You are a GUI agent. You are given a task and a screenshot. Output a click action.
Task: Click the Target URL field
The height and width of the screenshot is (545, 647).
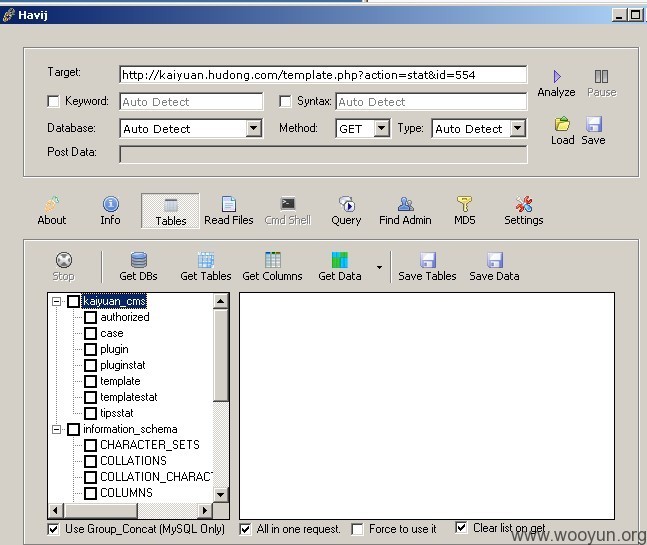click(x=323, y=75)
